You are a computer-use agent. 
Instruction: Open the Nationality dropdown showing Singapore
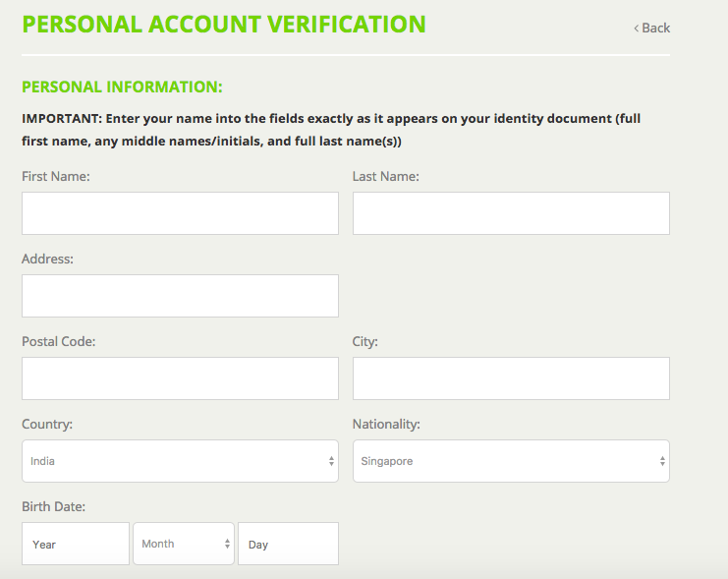pyautogui.click(x=511, y=461)
